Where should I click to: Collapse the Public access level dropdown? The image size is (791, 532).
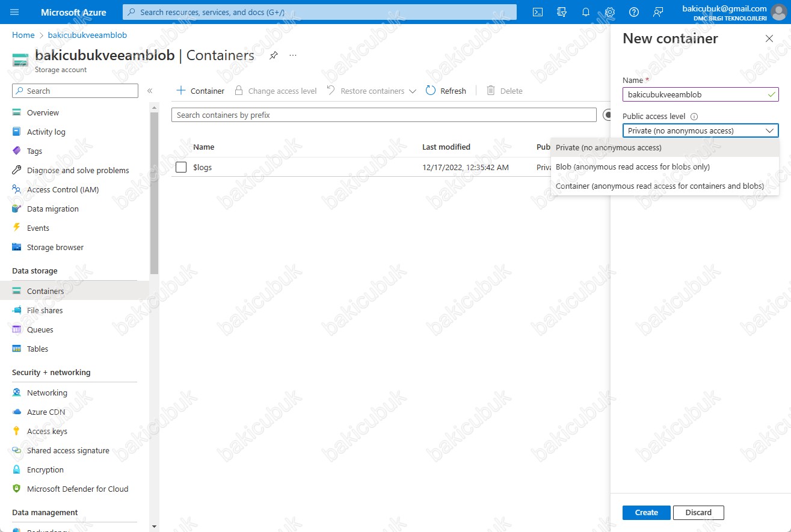[x=769, y=130]
